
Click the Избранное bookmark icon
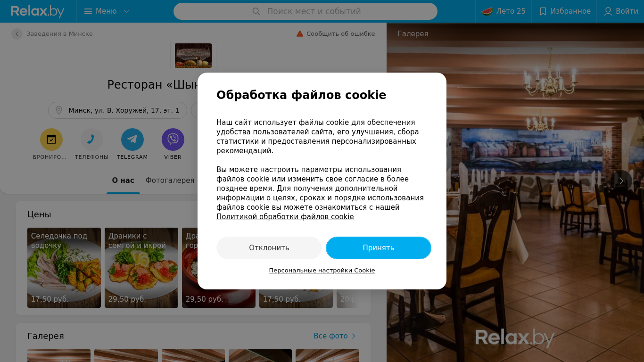543,11
